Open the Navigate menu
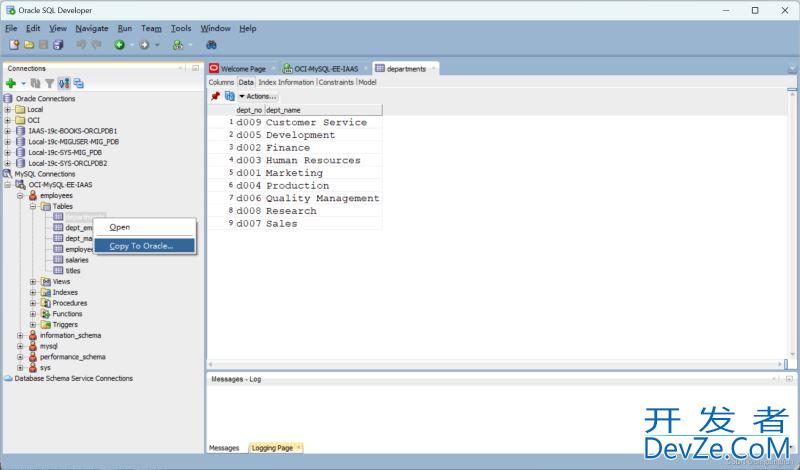Image resolution: width=800 pixels, height=470 pixels. [x=92, y=29]
